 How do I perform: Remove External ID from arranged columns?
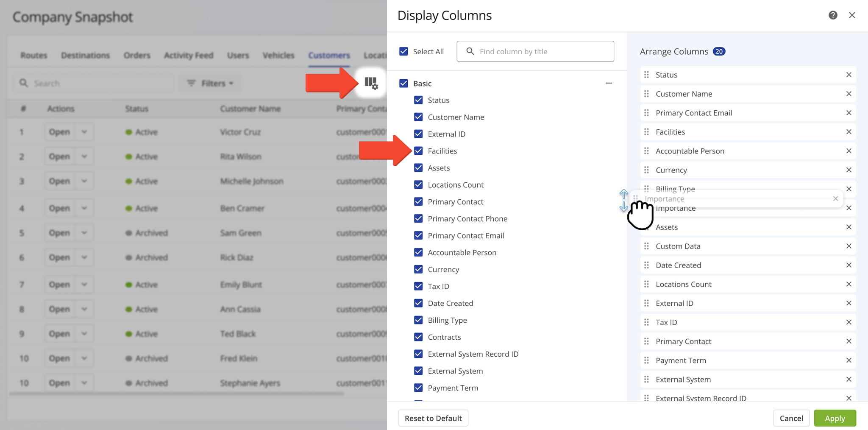[x=849, y=303]
